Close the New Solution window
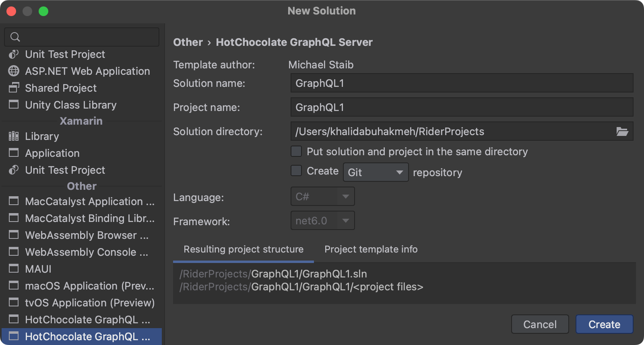This screenshot has height=345, width=644. click(11, 11)
